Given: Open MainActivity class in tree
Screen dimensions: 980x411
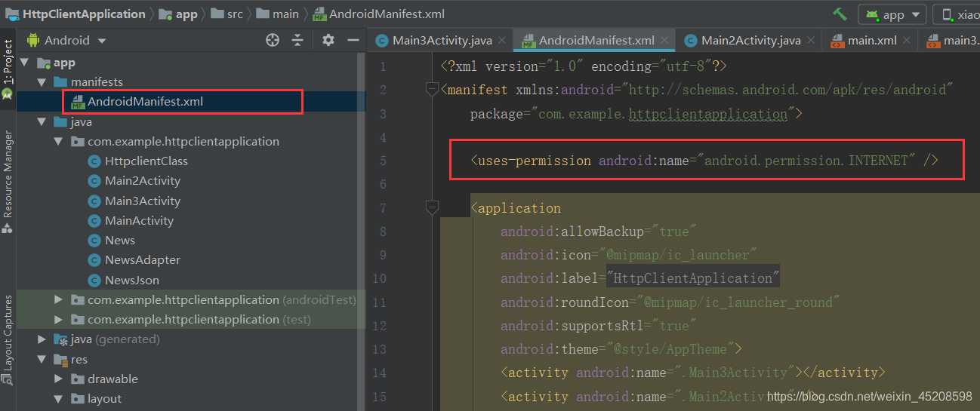Looking at the screenshot, I should pyautogui.click(x=140, y=220).
